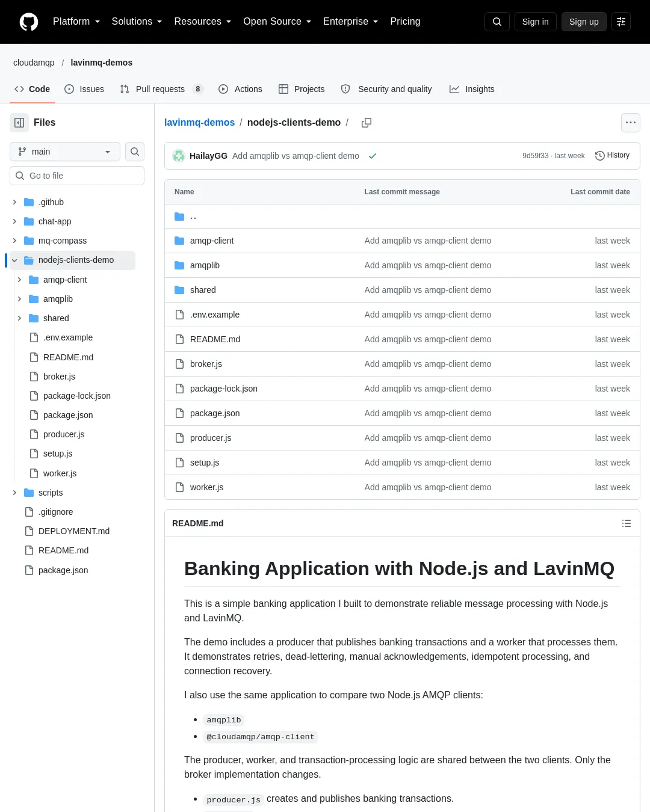Collapse the Files side panel icon

pos(19,123)
